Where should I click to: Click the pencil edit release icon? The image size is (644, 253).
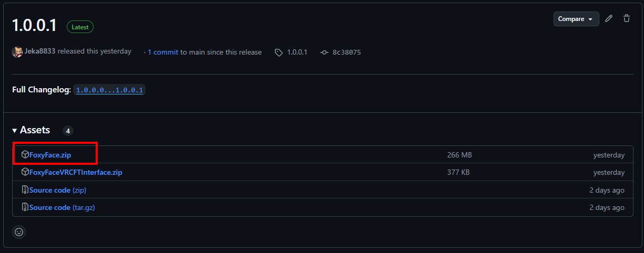(x=609, y=19)
